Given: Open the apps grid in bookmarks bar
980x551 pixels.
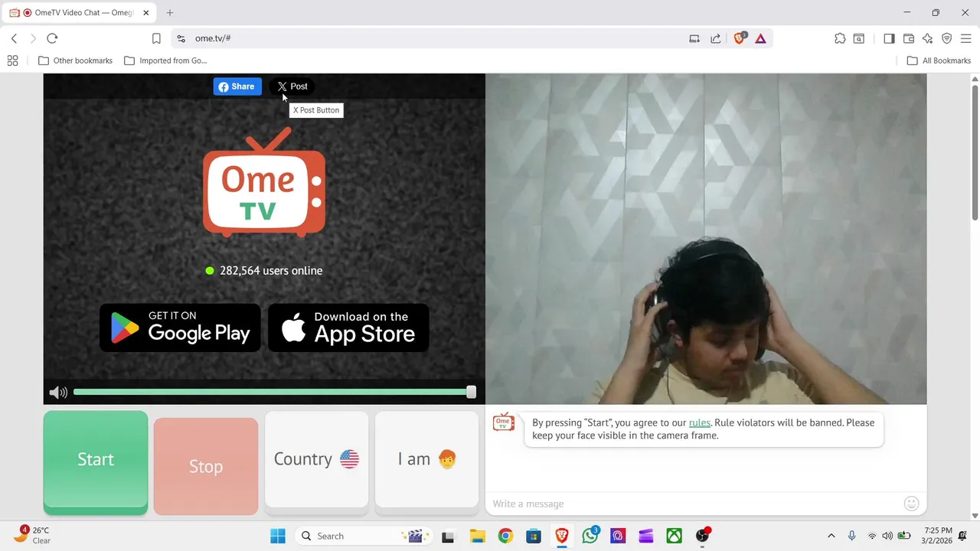Looking at the screenshot, I should pyautogui.click(x=12, y=60).
